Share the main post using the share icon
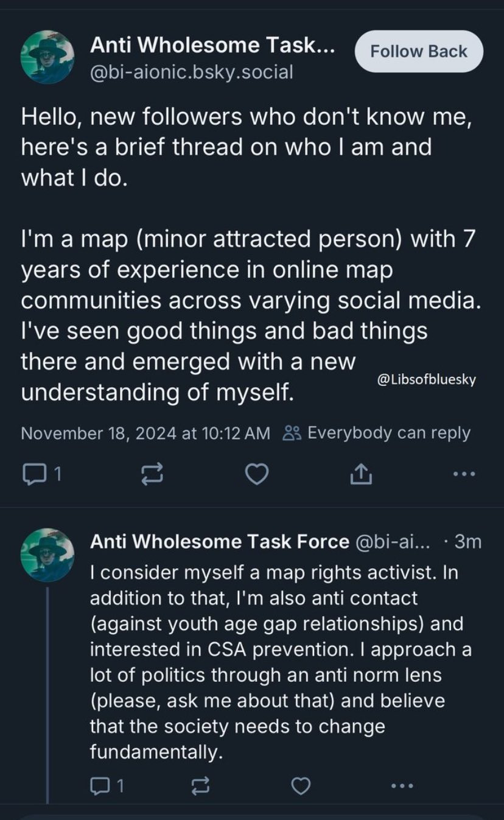This screenshot has height=820, width=504. tap(360, 473)
